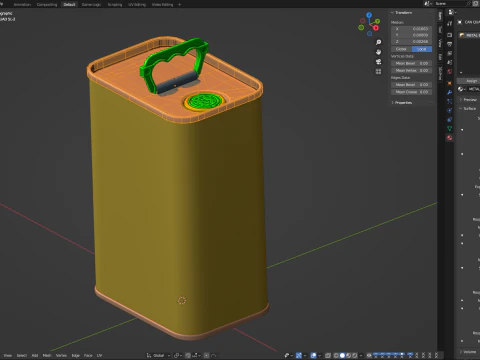Select Global transform space button
Viewport: 480px width, 360px height.
(401, 49)
